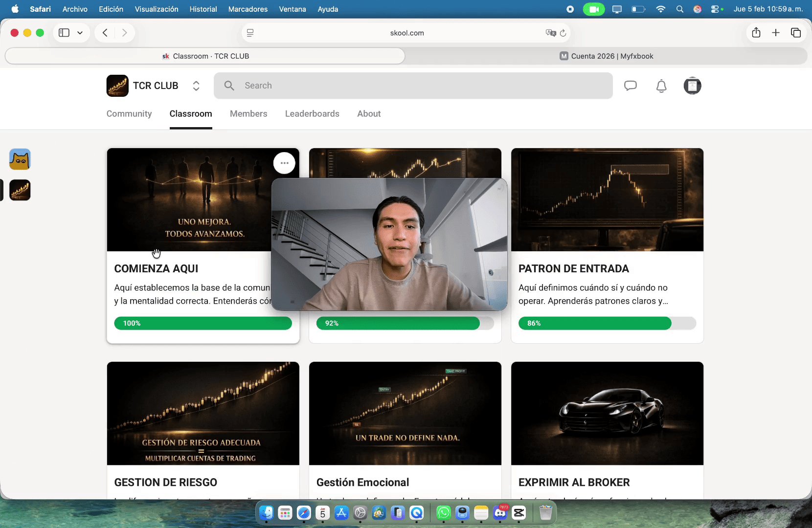Click the three-dot menu on COMIENZA AQUI card
This screenshot has width=812, height=528.
(x=284, y=163)
